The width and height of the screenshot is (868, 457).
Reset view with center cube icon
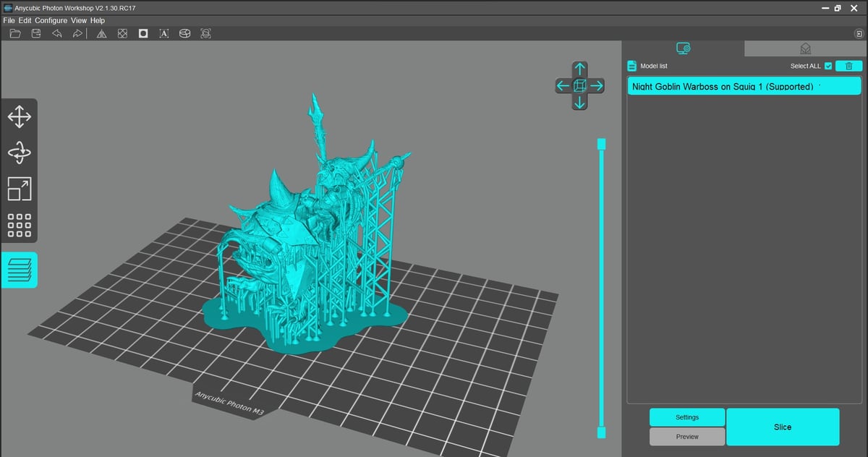pos(579,86)
